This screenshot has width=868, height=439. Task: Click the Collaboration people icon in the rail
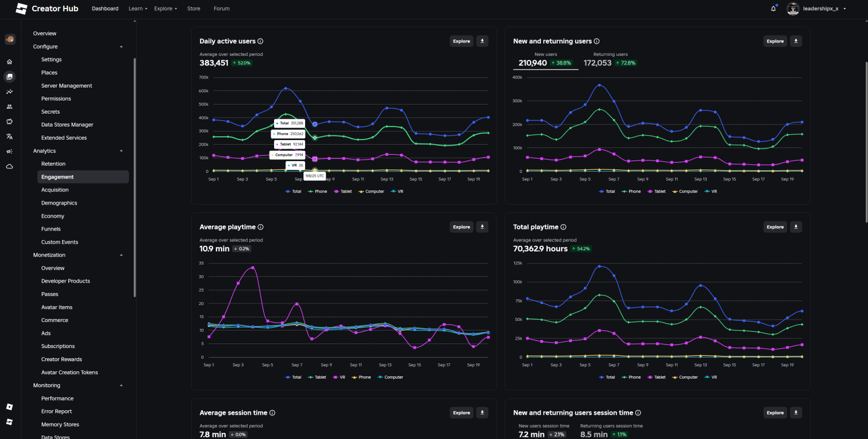tap(9, 106)
